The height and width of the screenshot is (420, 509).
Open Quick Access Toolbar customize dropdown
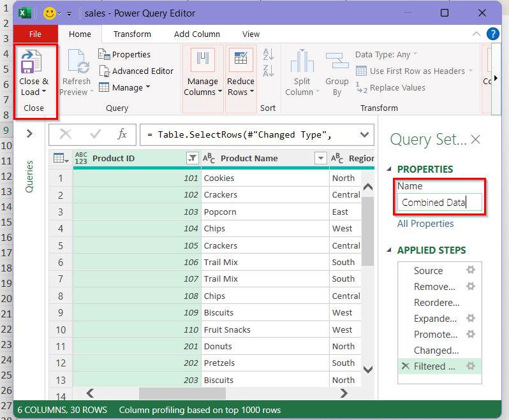click(x=69, y=13)
